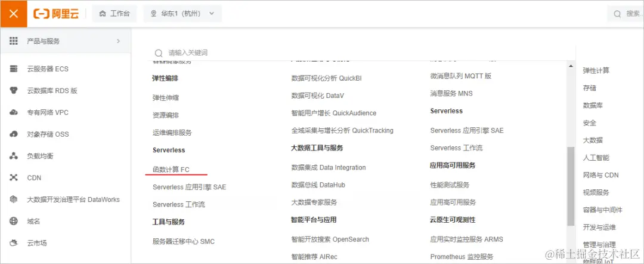Jump to 网络与 CDN category

[601, 175]
